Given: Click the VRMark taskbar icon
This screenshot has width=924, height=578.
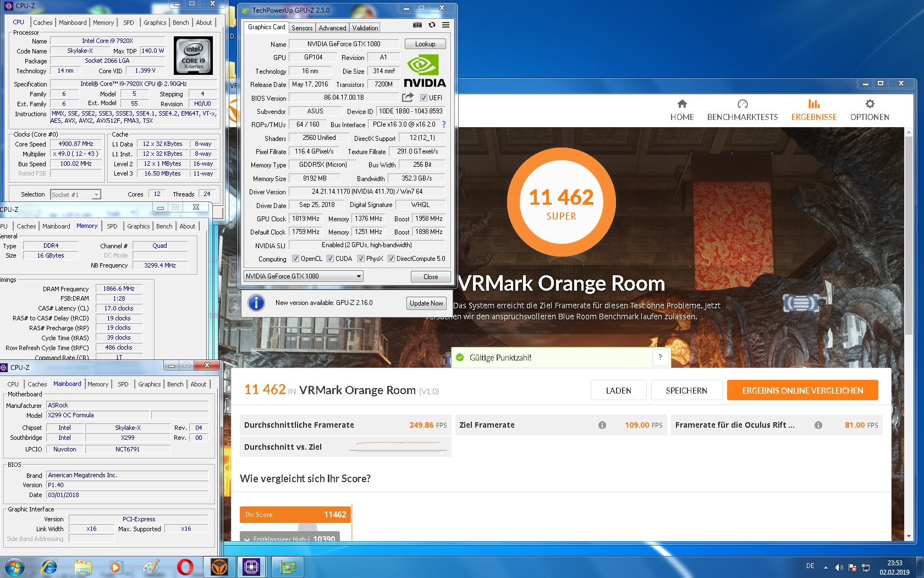Looking at the screenshot, I should click(219, 567).
